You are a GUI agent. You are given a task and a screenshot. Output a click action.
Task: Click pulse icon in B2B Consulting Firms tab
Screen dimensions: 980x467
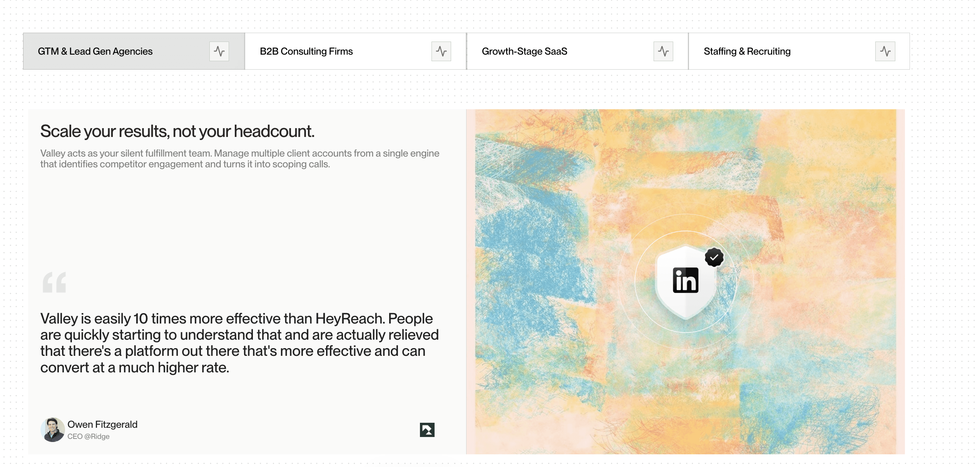pyautogui.click(x=441, y=51)
